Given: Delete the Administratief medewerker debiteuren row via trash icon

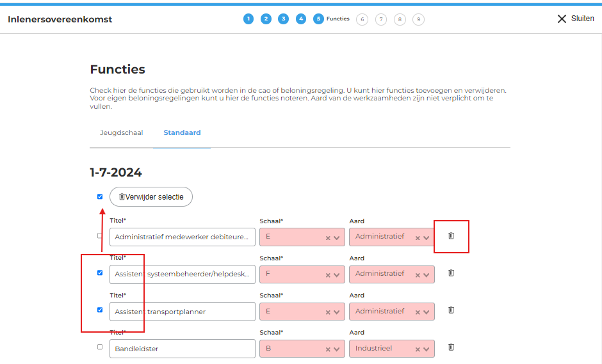Looking at the screenshot, I should pos(451,236).
